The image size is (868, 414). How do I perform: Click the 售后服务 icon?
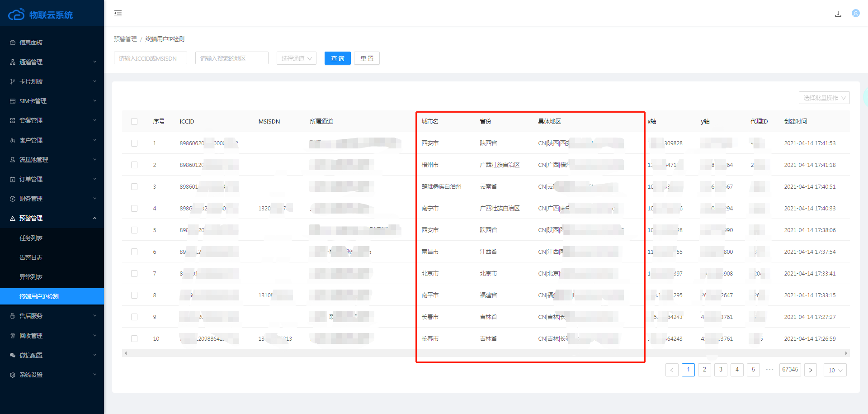click(x=13, y=316)
